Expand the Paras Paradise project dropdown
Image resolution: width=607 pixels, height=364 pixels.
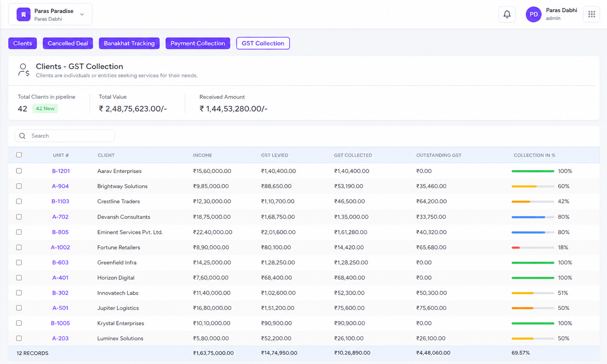point(82,14)
